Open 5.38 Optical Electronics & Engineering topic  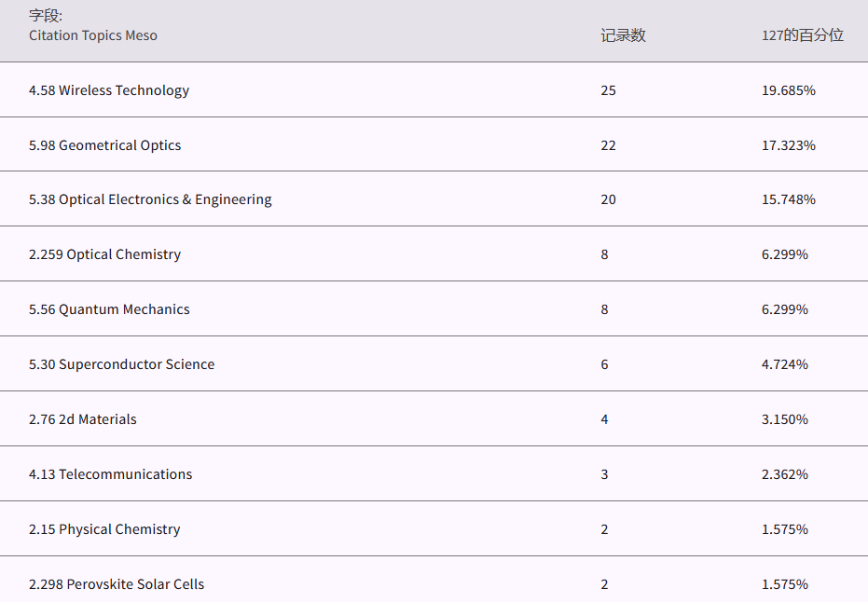pyautogui.click(x=150, y=199)
